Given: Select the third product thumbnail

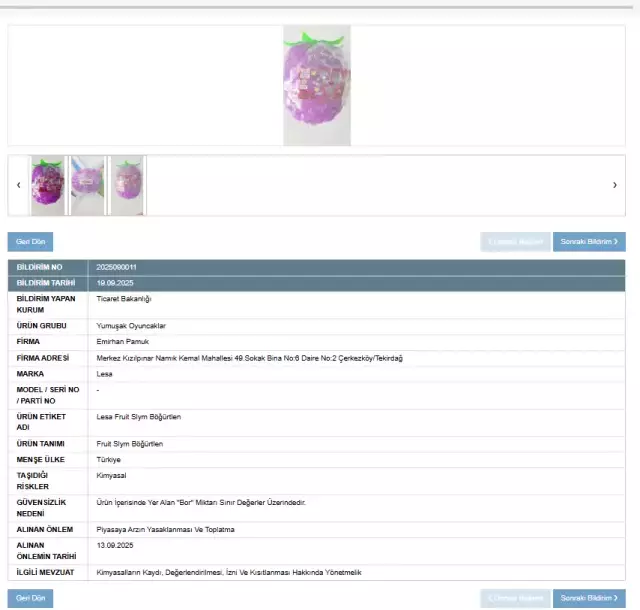Looking at the screenshot, I should [x=127, y=185].
